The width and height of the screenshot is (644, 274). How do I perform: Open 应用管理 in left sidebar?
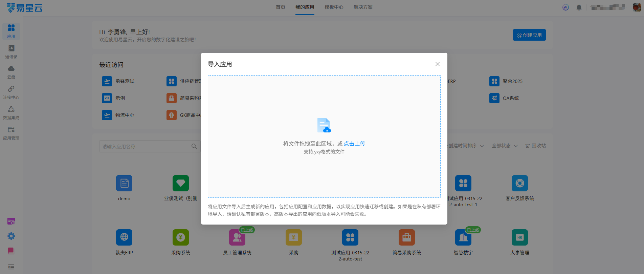click(x=11, y=133)
